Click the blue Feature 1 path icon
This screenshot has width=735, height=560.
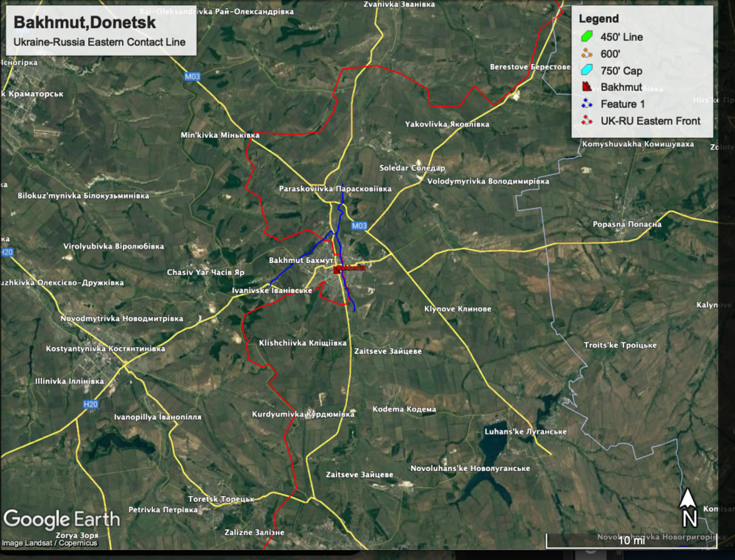(587, 104)
